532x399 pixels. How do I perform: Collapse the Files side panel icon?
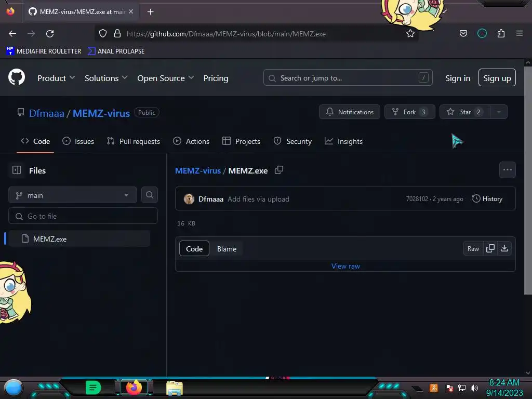(x=17, y=170)
